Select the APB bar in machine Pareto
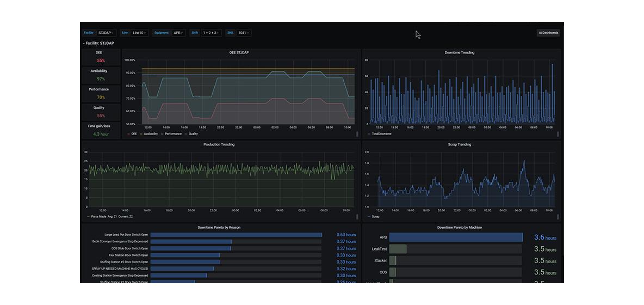The image size is (644, 305). pyautogui.click(x=455, y=237)
